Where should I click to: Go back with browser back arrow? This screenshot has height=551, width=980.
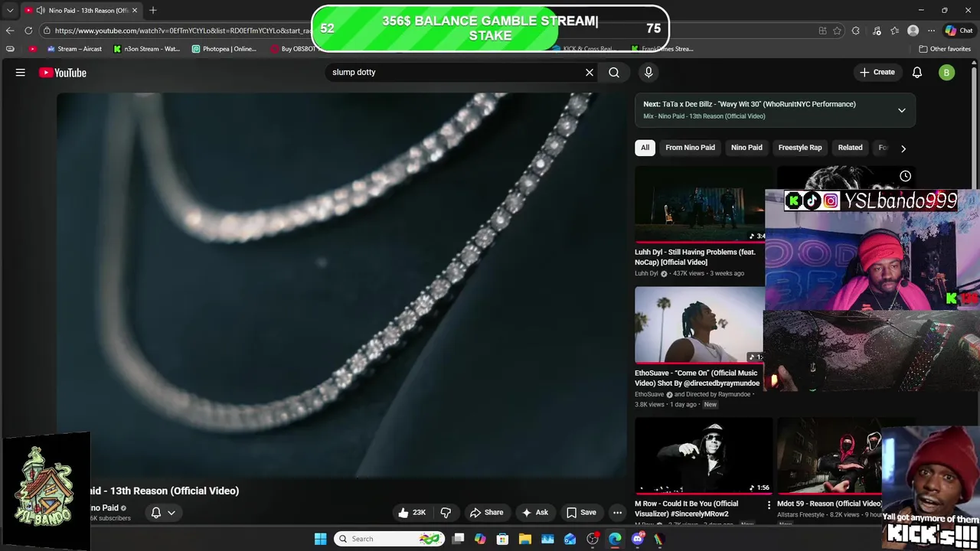click(10, 31)
